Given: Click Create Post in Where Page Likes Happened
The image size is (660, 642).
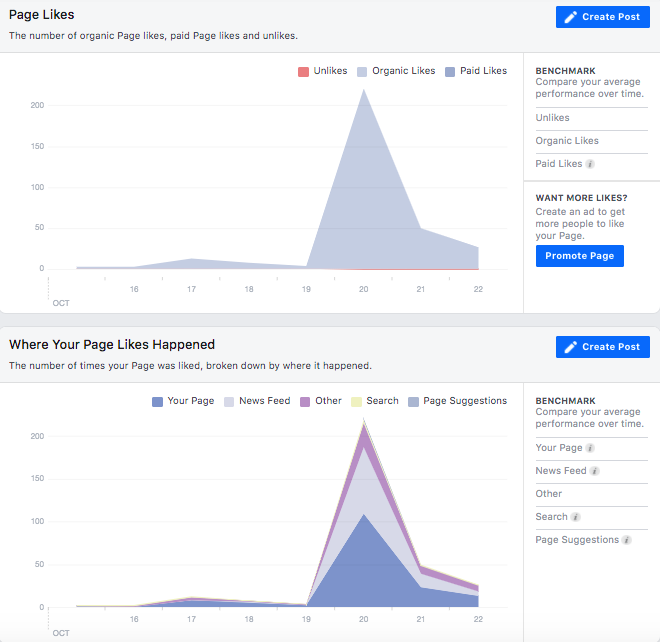Looking at the screenshot, I should tap(603, 347).
